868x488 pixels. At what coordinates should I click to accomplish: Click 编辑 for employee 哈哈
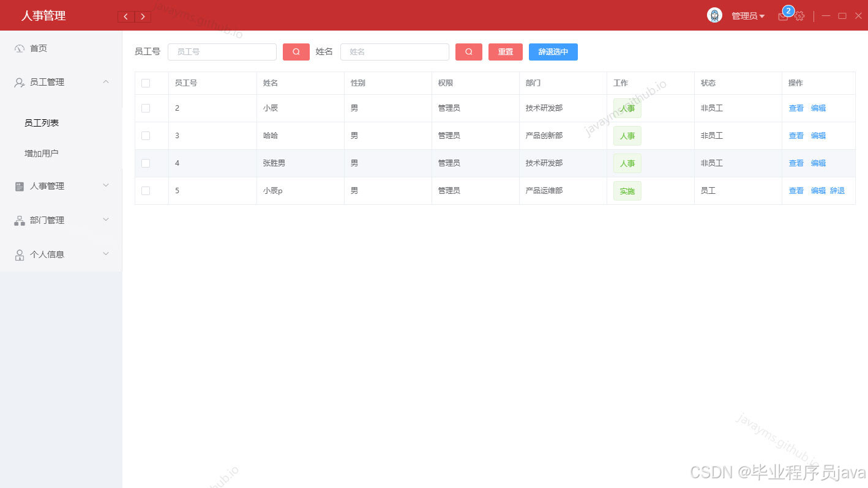pyautogui.click(x=818, y=136)
